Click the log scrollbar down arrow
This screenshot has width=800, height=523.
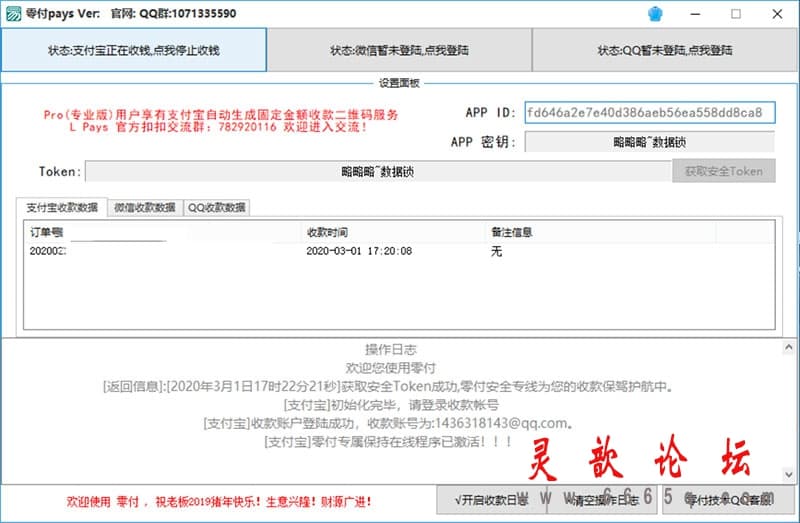click(788, 475)
